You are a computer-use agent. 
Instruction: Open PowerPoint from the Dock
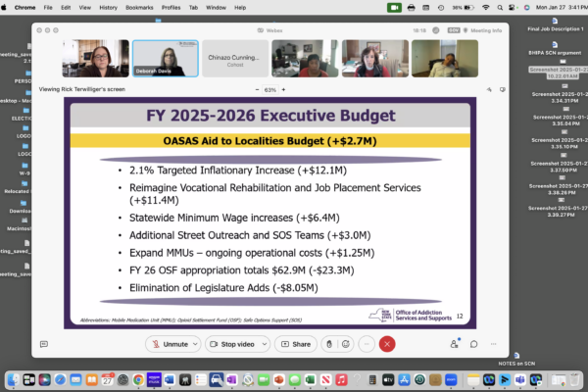(278, 380)
